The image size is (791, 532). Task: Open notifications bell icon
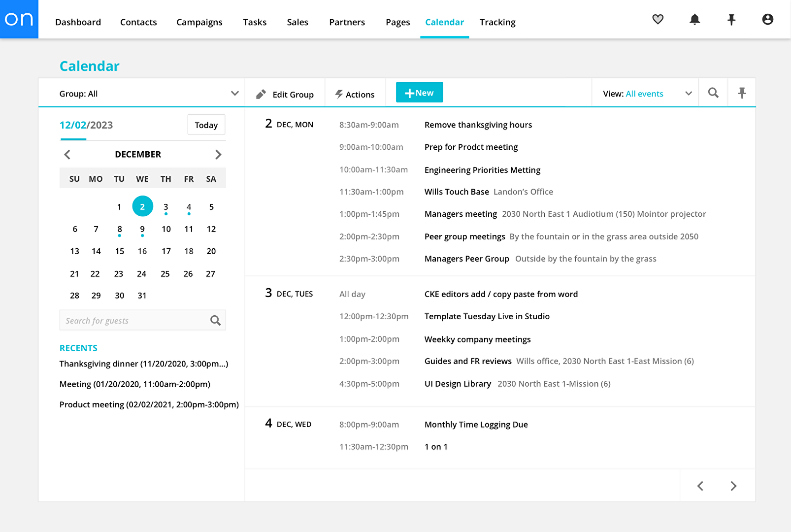694,19
